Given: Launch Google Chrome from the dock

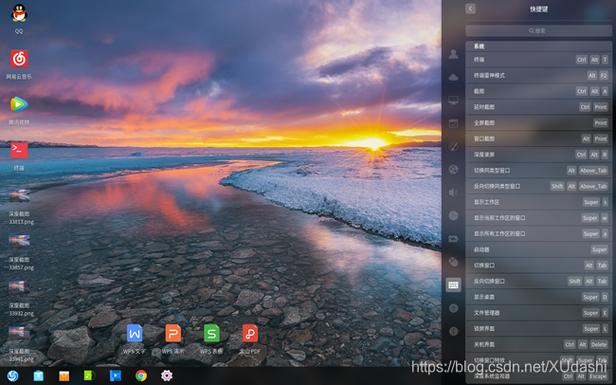Looking at the screenshot, I should coord(141,376).
